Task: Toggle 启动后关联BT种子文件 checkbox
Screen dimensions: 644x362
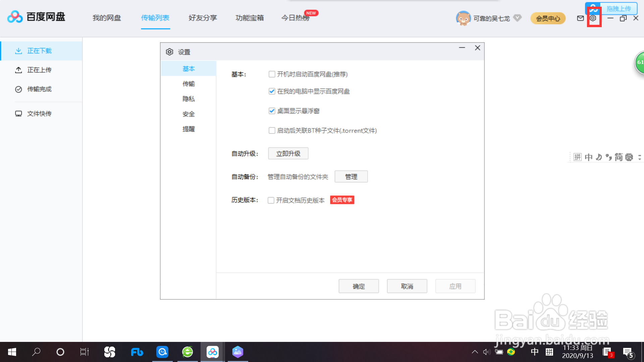Action: [x=272, y=130]
